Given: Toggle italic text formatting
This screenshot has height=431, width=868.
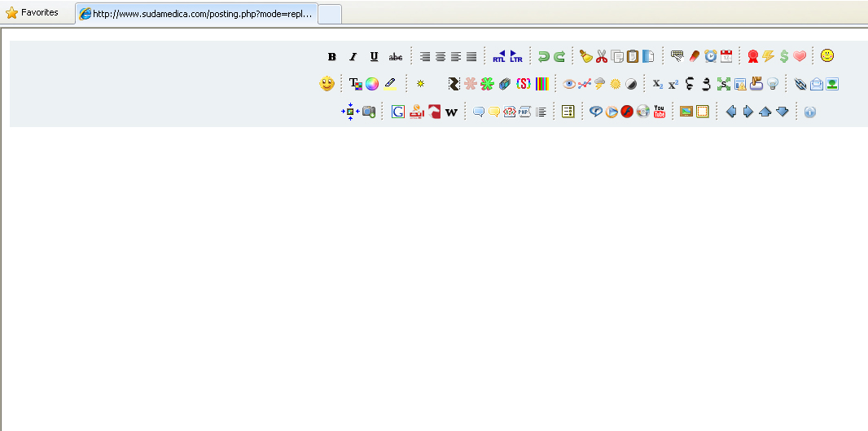Looking at the screenshot, I should 353,57.
